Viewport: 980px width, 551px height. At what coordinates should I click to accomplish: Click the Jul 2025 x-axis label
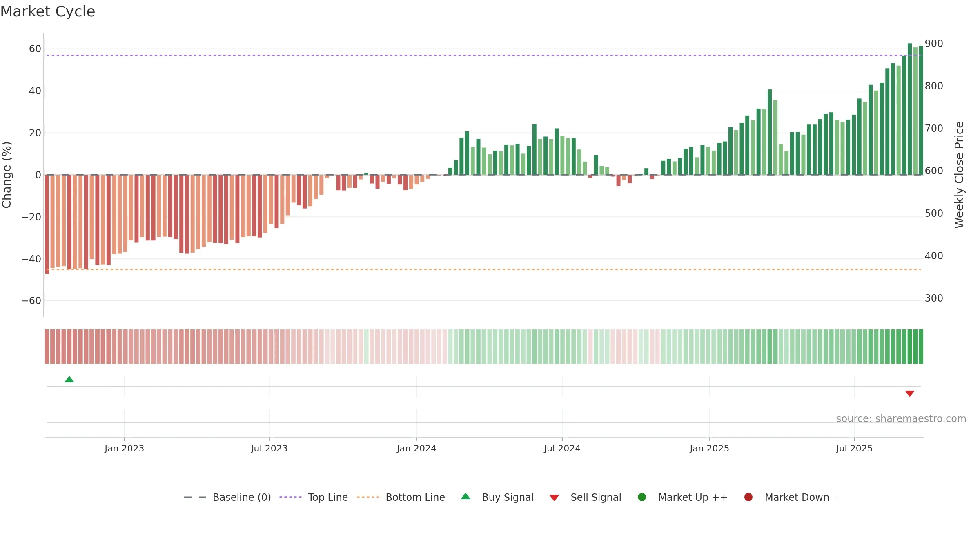click(854, 449)
